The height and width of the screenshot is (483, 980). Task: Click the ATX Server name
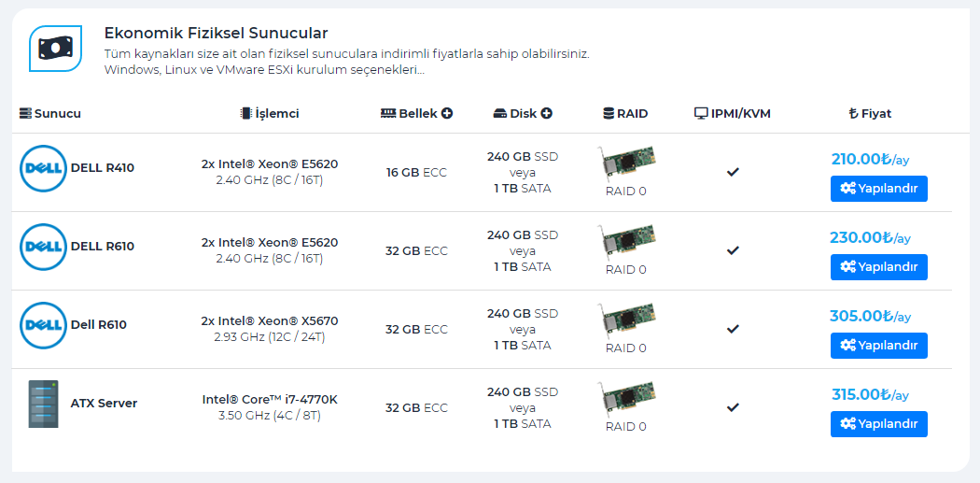pyautogui.click(x=104, y=404)
